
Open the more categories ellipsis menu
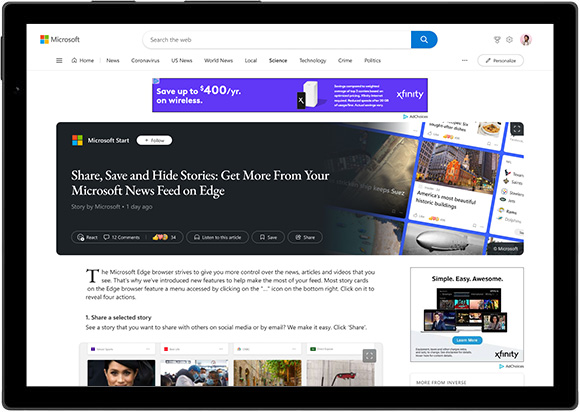(x=465, y=60)
